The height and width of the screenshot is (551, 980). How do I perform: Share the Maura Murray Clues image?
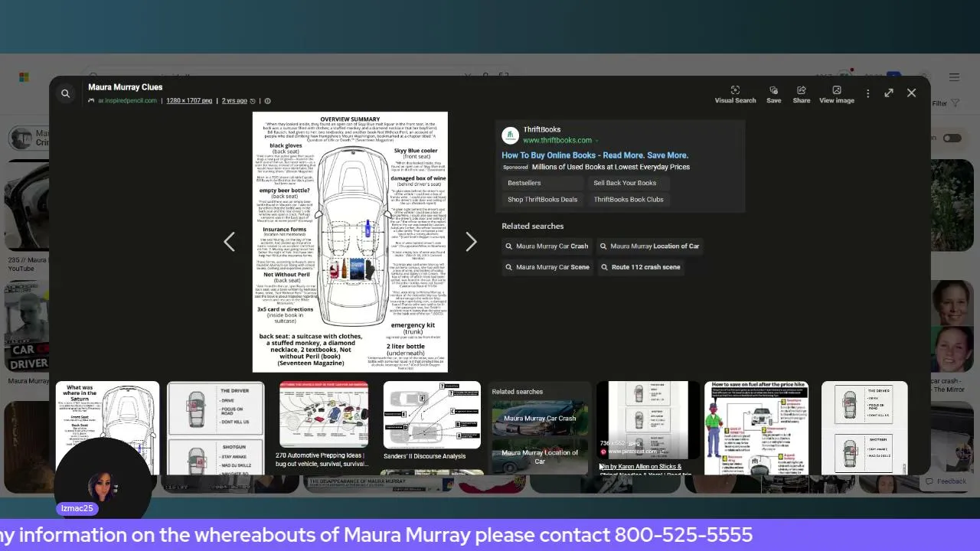click(x=801, y=94)
